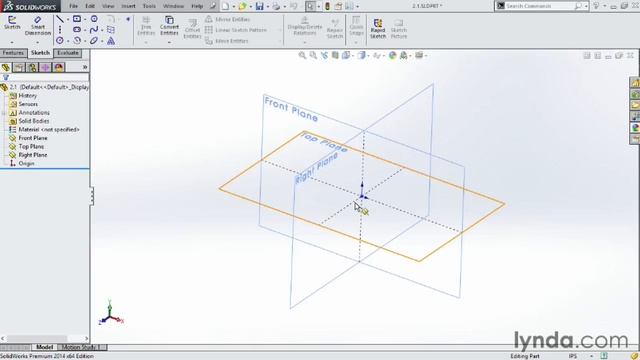Choose the Sketch Text tool
The width and height of the screenshot is (640, 360).
click(111, 40)
